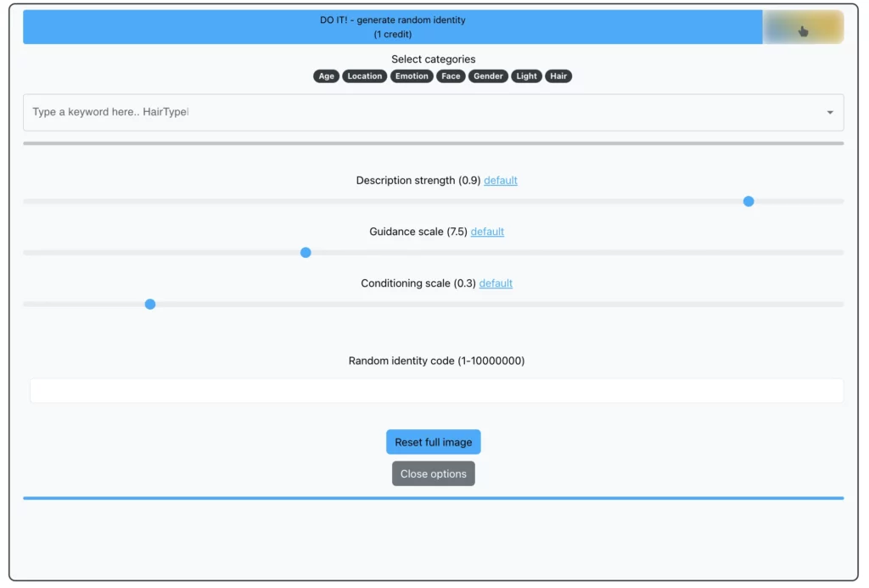The height and width of the screenshot is (588, 869).
Task: Toggle the Light category pill
Action: [x=526, y=76]
